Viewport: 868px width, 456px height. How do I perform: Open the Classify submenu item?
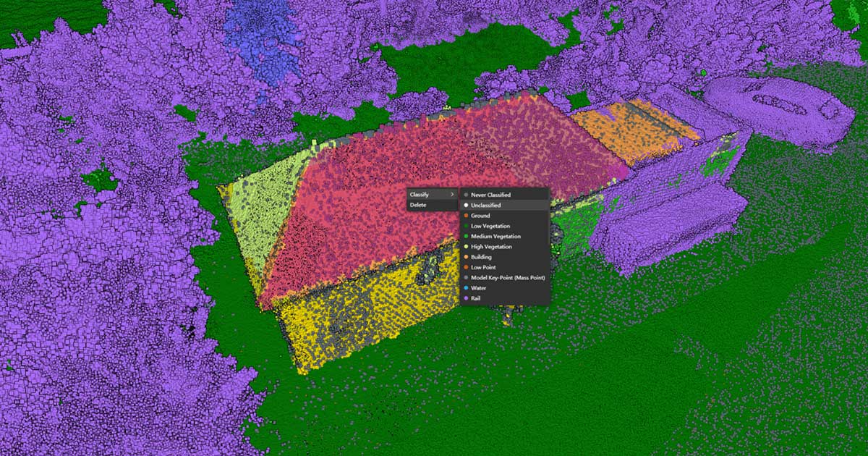click(420, 195)
